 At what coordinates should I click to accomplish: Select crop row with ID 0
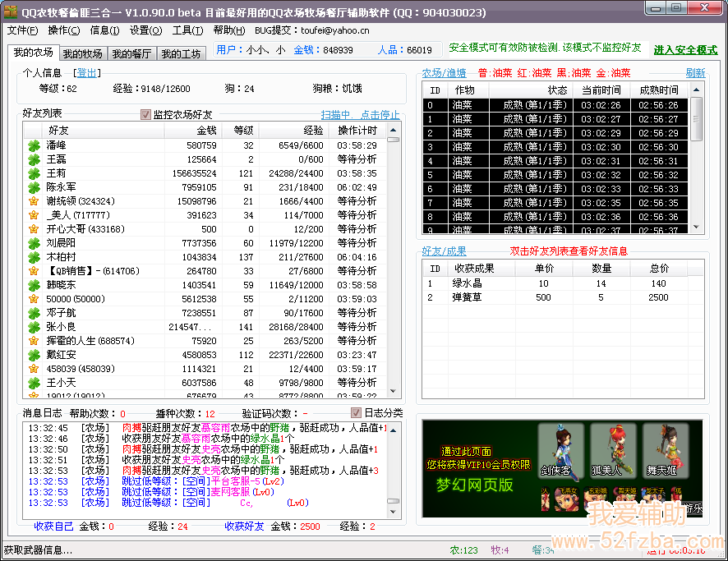click(x=555, y=105)
